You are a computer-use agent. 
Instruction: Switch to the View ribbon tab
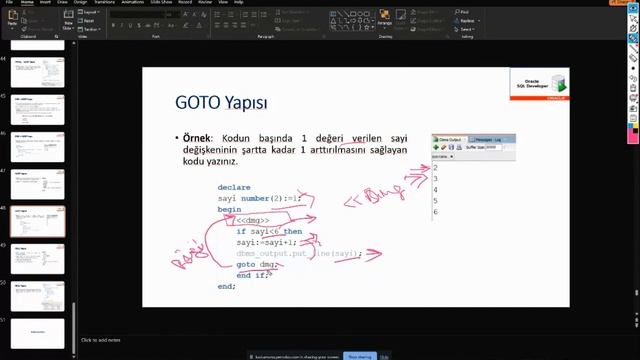coord(223,2)
